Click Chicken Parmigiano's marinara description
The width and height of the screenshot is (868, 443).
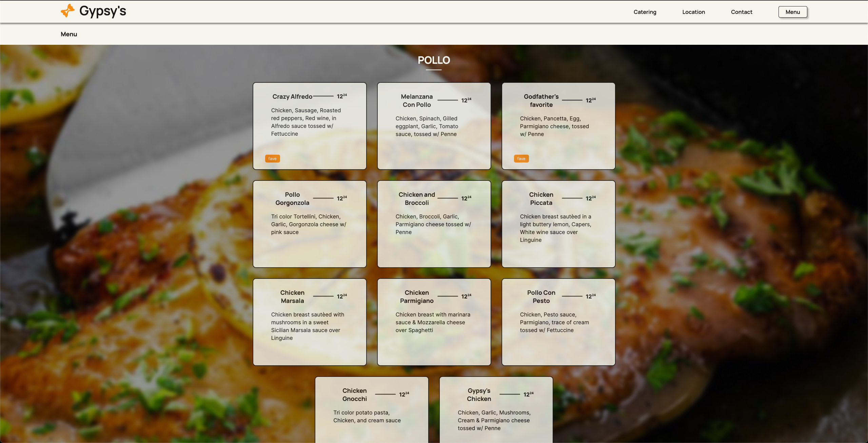(x=433, y=322)
